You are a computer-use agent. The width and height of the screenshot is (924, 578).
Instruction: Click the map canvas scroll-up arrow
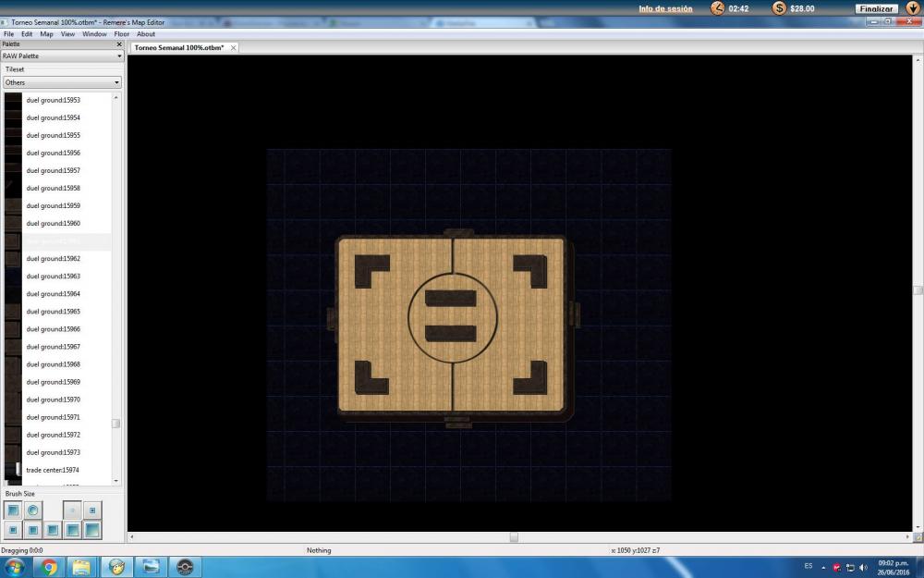pyautogui.click(x=918, y=59)
